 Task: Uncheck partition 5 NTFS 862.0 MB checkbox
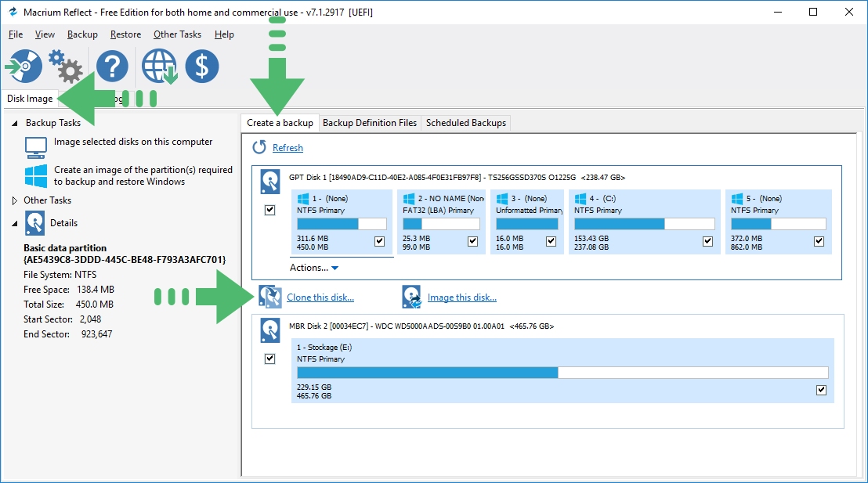point(819,241)
